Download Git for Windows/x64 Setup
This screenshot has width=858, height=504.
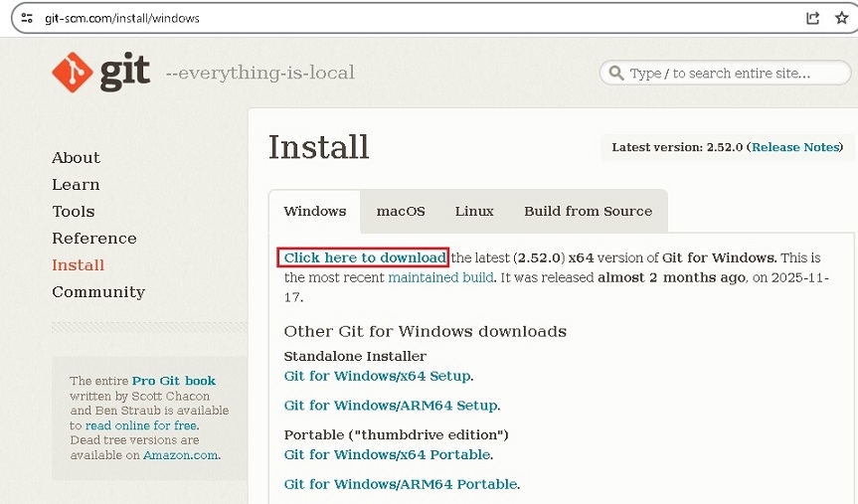pyautogui.click(x=377, y=376)
